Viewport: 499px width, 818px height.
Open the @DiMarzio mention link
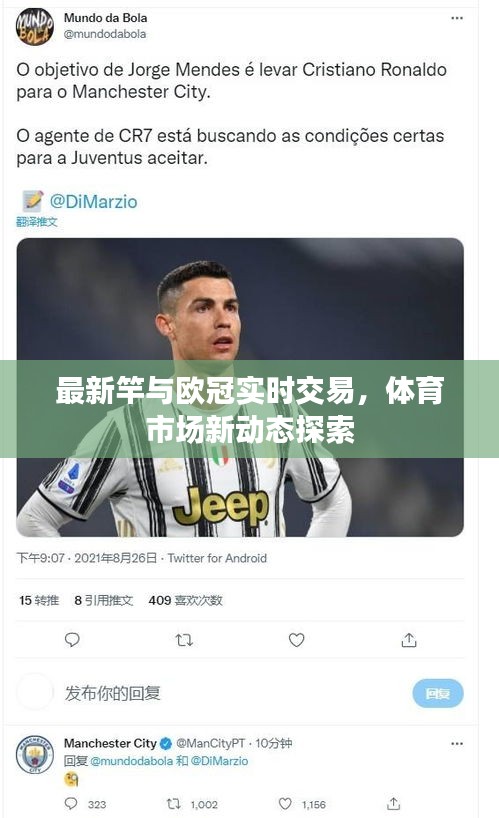[x=93, y=201]
